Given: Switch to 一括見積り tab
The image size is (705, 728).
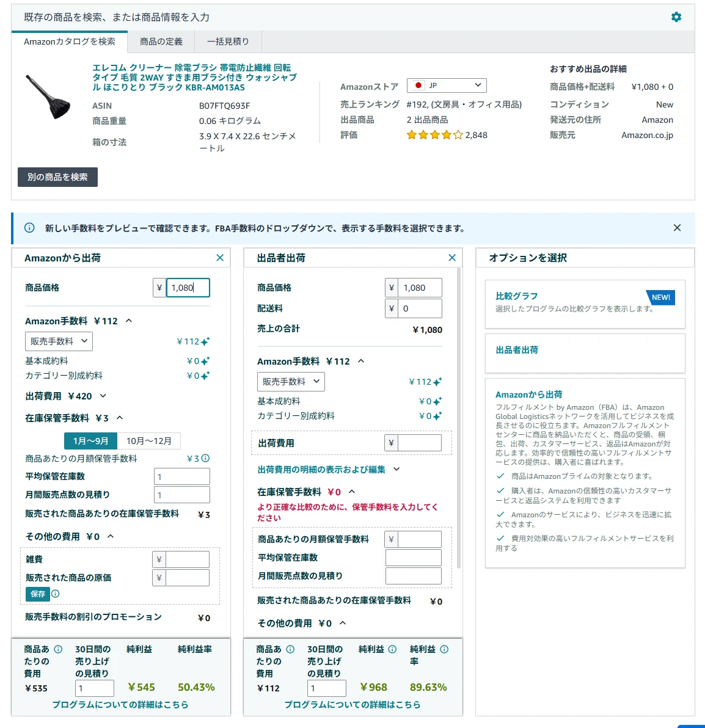Looking at the screenshot, I should click(228, 42).
